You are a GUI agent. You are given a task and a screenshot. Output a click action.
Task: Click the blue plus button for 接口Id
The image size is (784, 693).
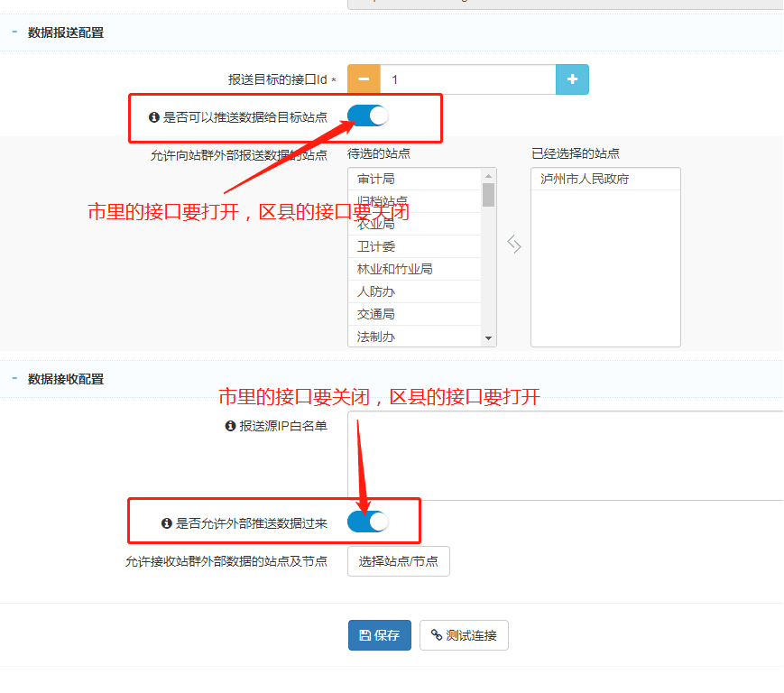(572, 79)
